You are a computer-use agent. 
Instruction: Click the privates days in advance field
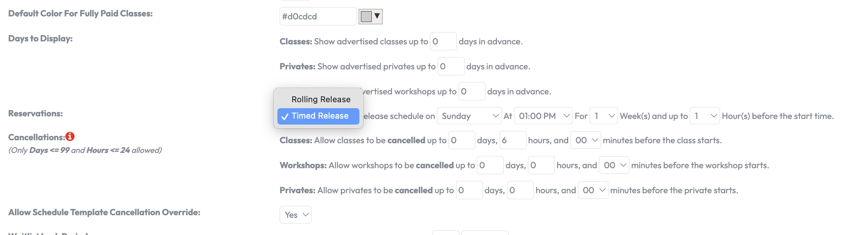click(451, 66)
